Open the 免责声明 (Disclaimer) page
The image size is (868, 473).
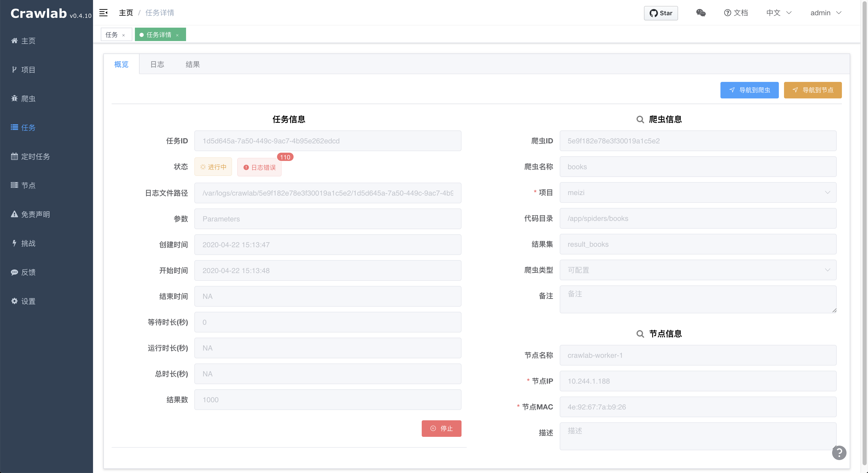(x=35, y=214)
